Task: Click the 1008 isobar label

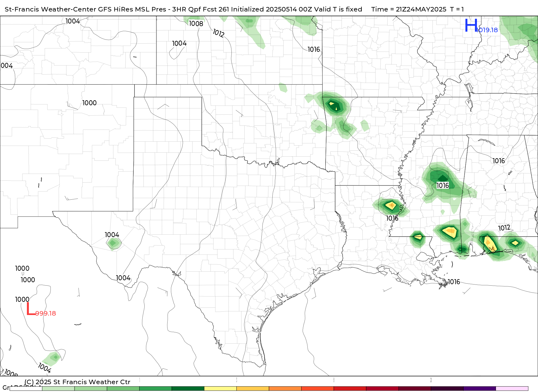Action: click(196, 24)
